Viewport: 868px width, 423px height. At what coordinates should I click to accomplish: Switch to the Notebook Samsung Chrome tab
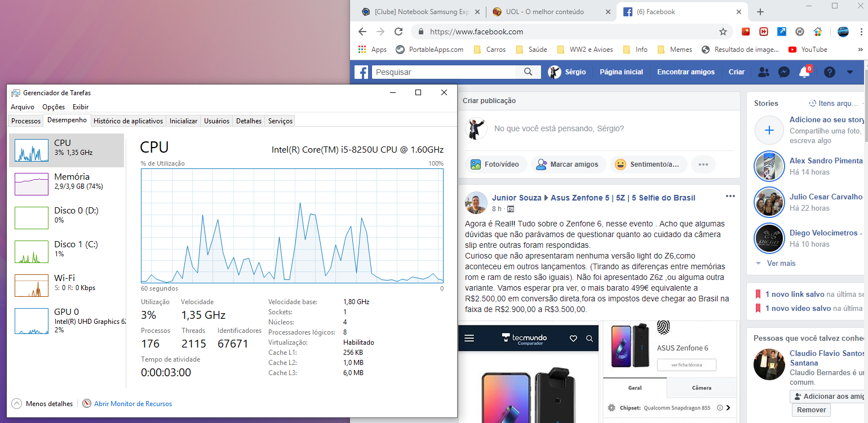[422, 12]
